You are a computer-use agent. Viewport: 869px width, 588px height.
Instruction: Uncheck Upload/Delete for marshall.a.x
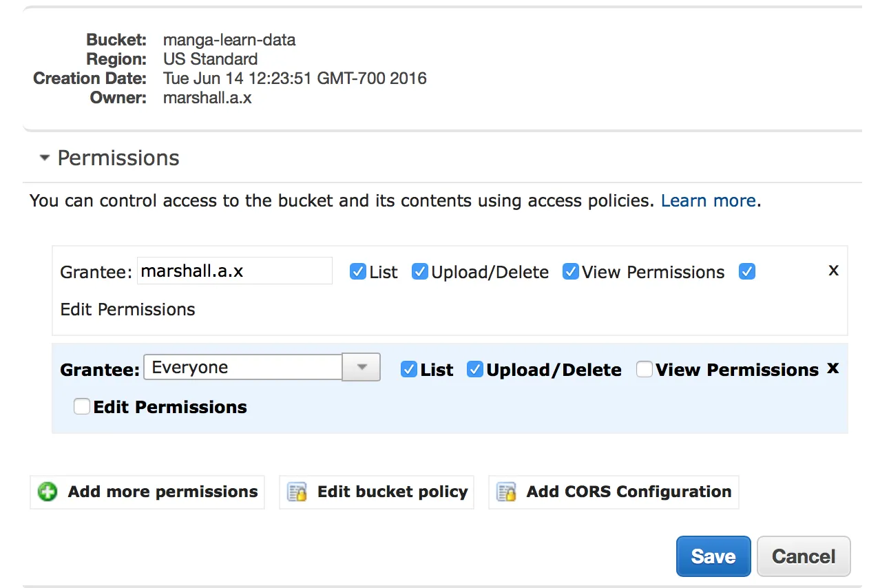pos(420,272)
